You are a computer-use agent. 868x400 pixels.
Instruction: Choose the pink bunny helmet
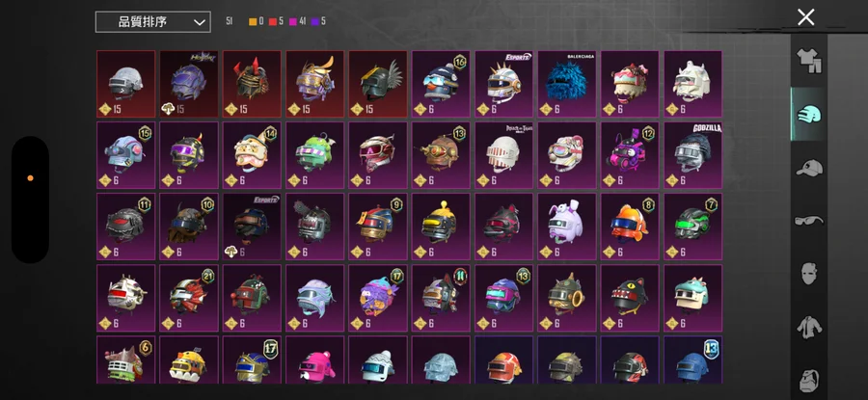pyautogui.click(x=567, y=227)
